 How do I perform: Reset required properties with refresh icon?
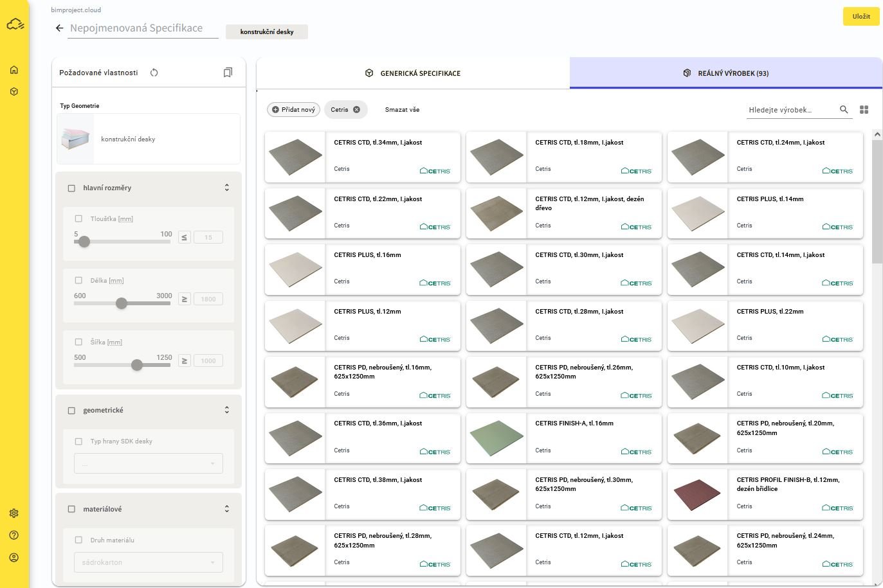[154, 73]
